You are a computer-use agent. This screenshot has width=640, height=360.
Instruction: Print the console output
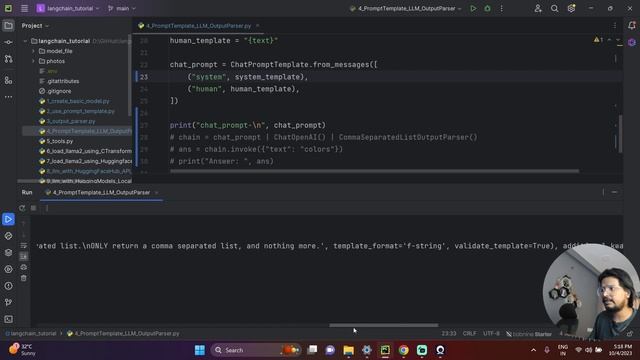[24, 267]
